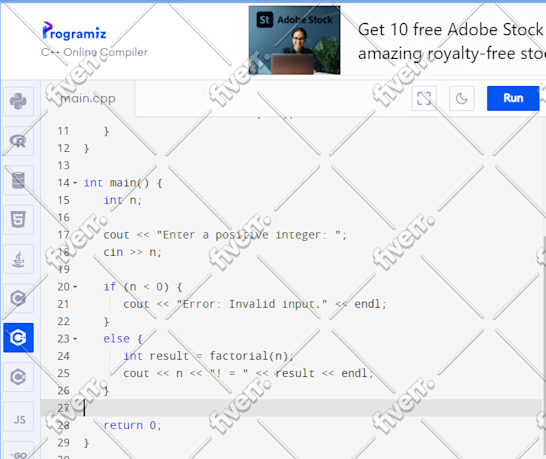
Task: Click line number 13 in the gutter
Action: 63,165
